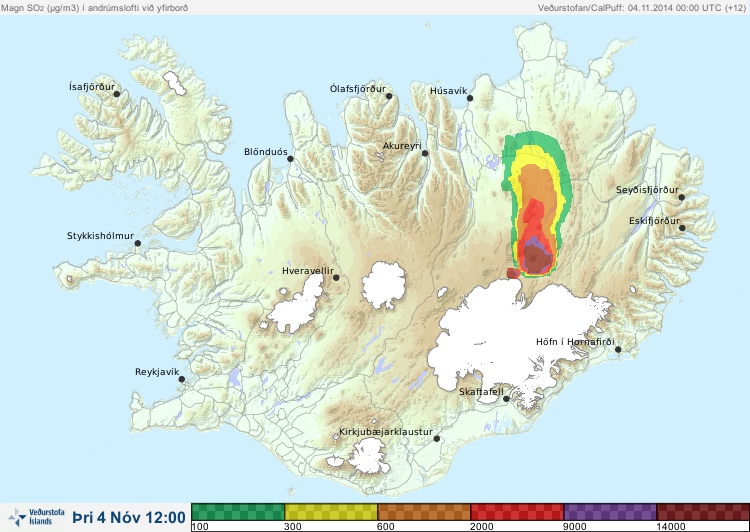Screen dimensions: 750x532
Task: Click the Kirkjubæjarklaustur marker dot
Action: tap(436, 439)
